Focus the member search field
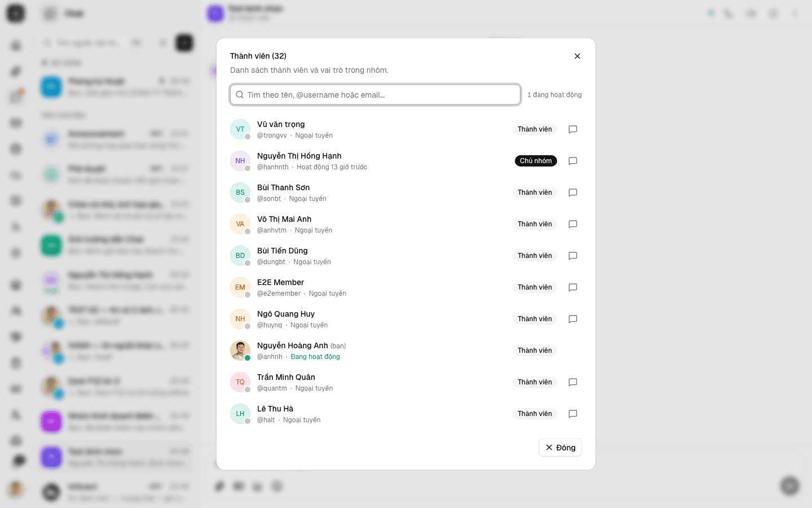The width and height of the screenshot is (812, 508). coord(375,95)
